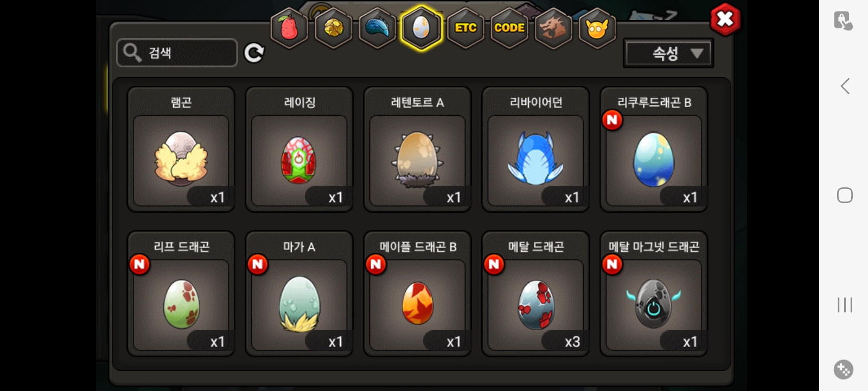868x391 pixels.
Task: Tap the Android back arrow
Action: click(845, 86)
